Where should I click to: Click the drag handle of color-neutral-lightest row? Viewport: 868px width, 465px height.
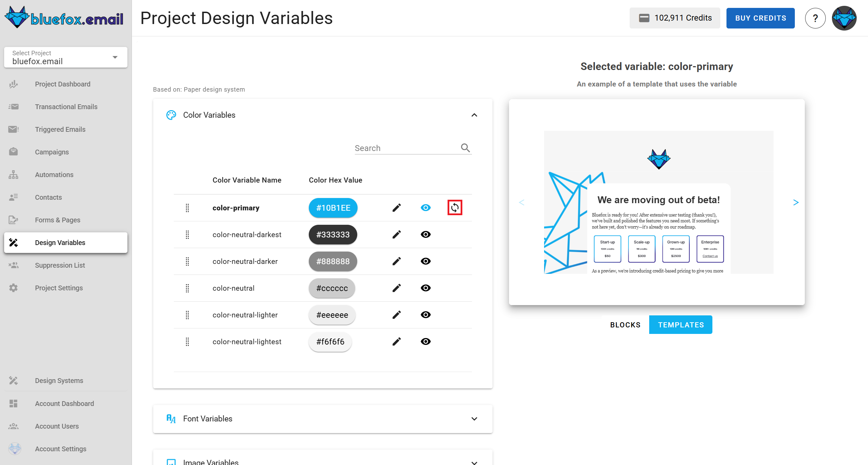click(x=187, y=341)
